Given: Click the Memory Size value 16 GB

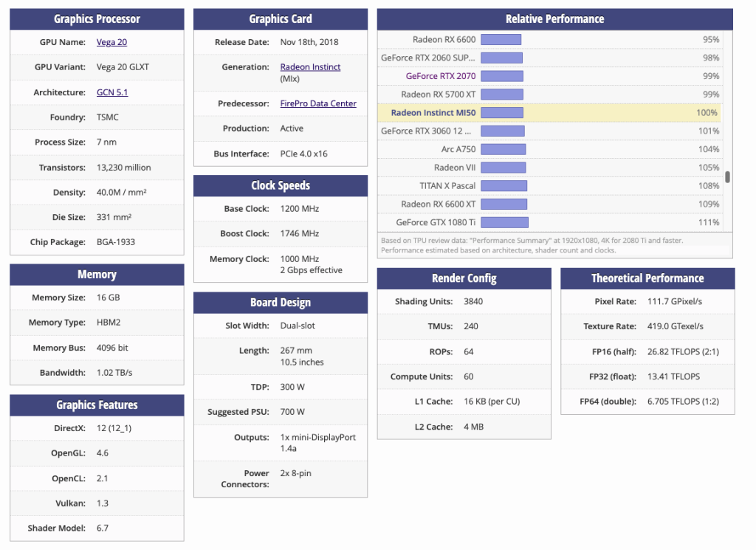Looking at the screenshot, I should click(x=108, y=298).
